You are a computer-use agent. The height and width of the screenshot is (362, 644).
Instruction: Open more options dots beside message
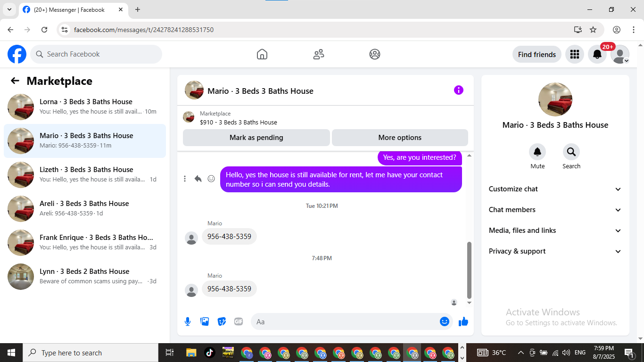pyautogui.click(x=185, y=179)
